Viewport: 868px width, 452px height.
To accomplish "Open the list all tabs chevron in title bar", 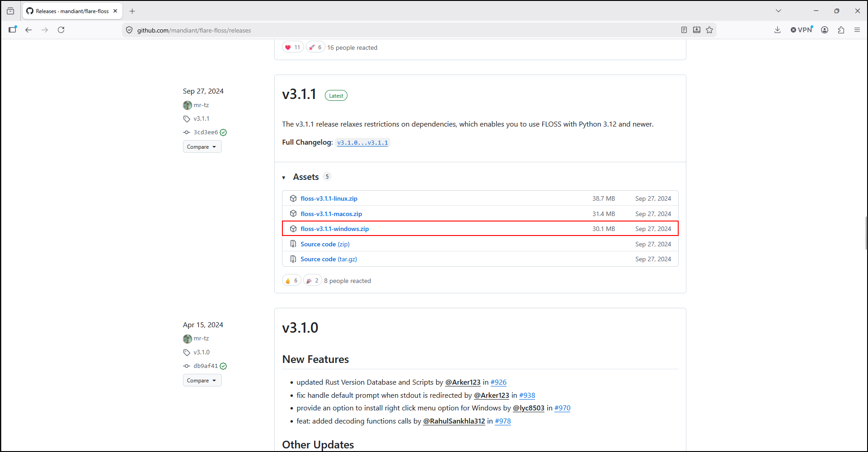I will coord(779,11).
